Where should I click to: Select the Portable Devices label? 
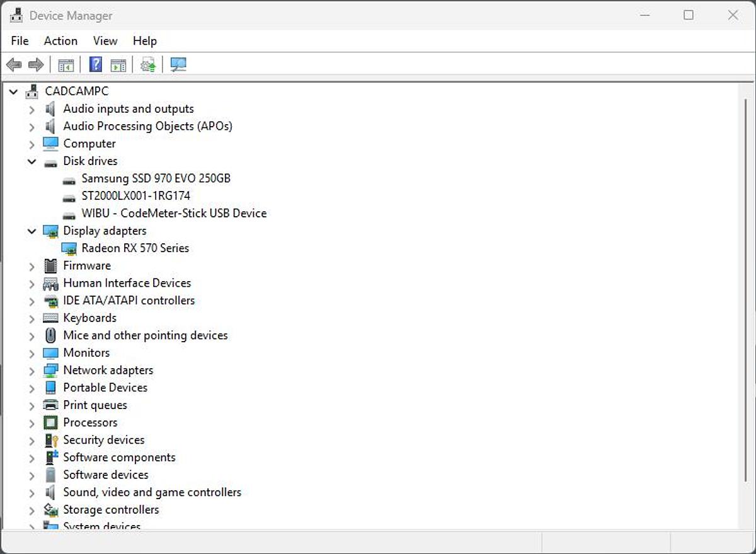pos(105,388)
